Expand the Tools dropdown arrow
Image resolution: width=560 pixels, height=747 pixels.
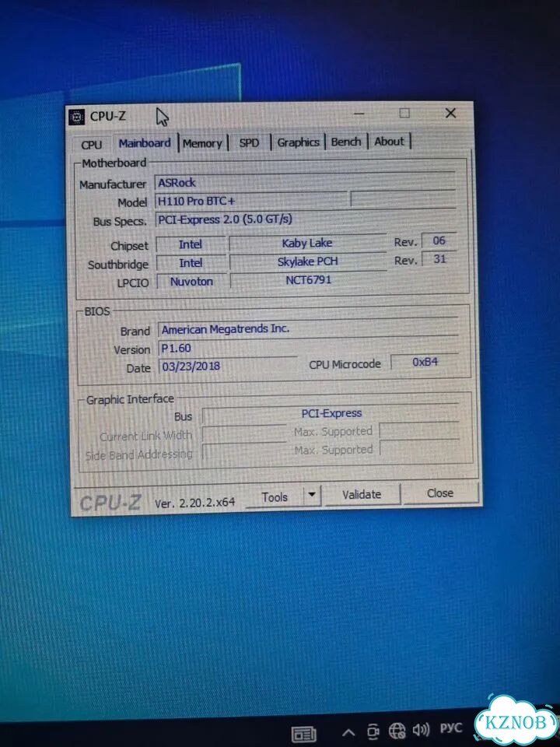click(312, 495)
